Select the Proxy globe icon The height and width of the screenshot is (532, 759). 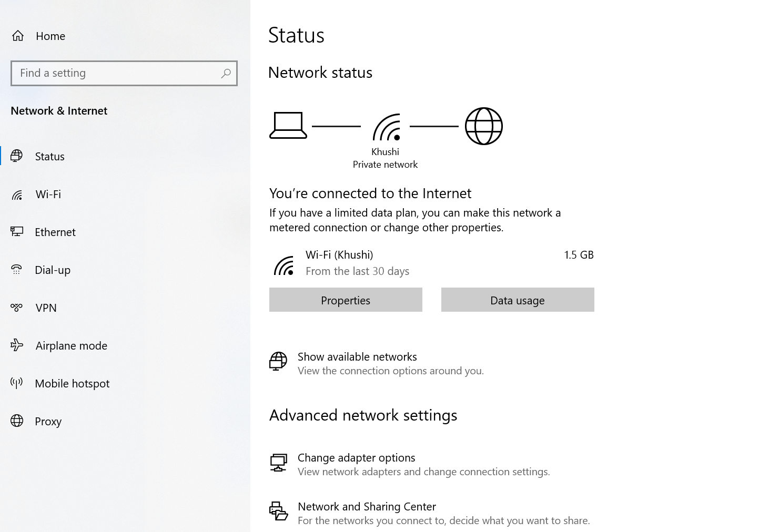17,421
